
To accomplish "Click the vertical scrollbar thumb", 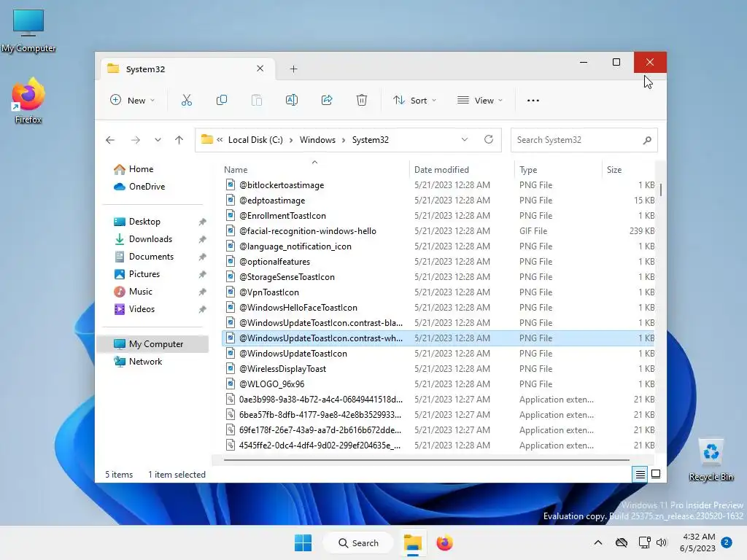I will point(661,190).
